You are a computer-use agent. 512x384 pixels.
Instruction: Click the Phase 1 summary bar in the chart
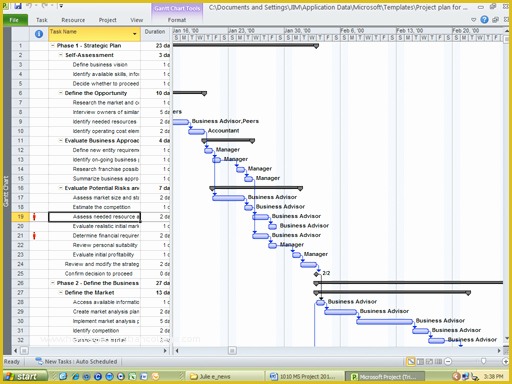tap(246, 45)
